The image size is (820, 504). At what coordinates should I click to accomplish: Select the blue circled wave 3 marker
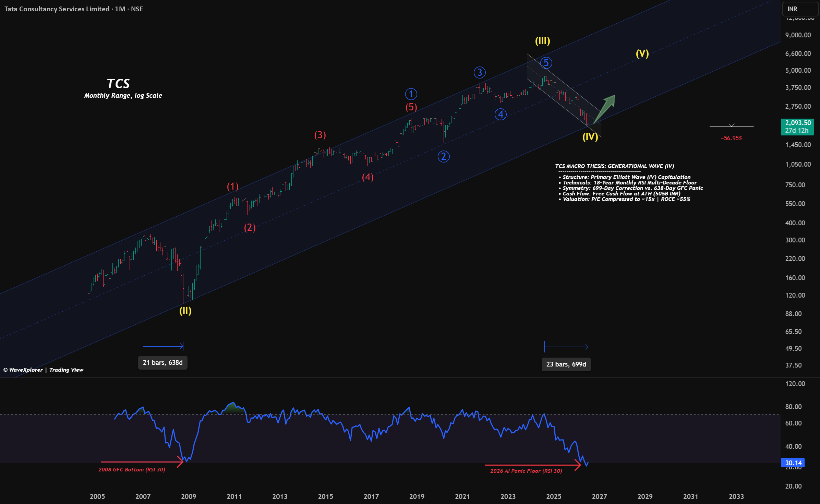(x=480, y=72)
